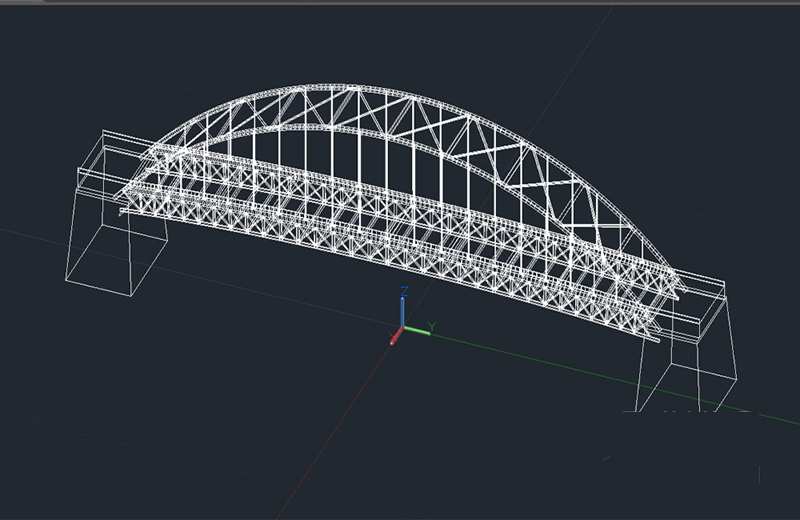Click the green Y axis of the UCS icon

coord(416,331)
